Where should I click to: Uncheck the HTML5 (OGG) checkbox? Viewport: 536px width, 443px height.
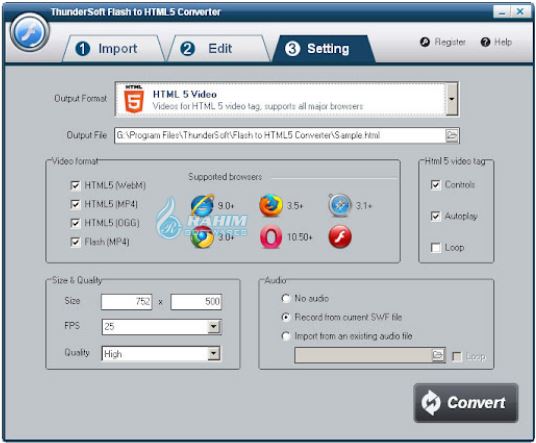click(x=75, y=223)
